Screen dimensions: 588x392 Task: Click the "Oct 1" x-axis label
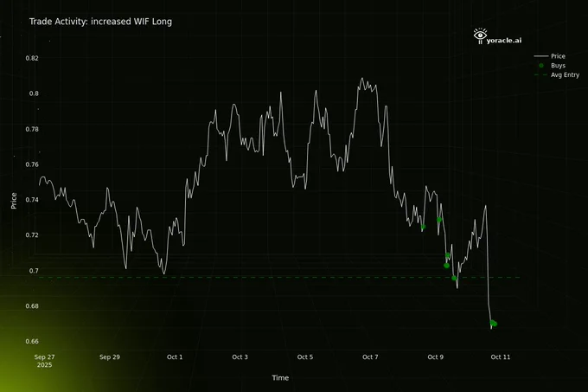click(x=175, y=357)
